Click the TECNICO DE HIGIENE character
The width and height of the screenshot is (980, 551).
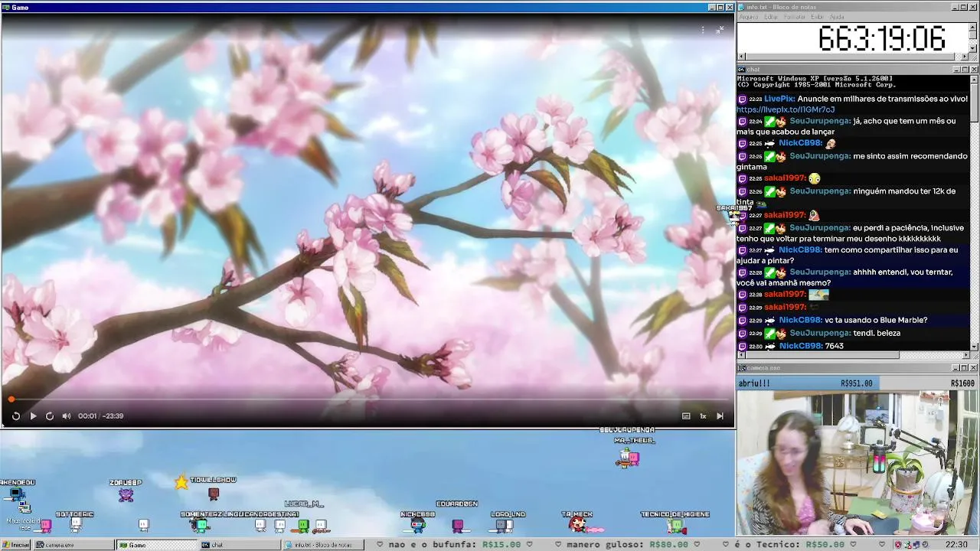pyautogui.click(x=676, y=526)
